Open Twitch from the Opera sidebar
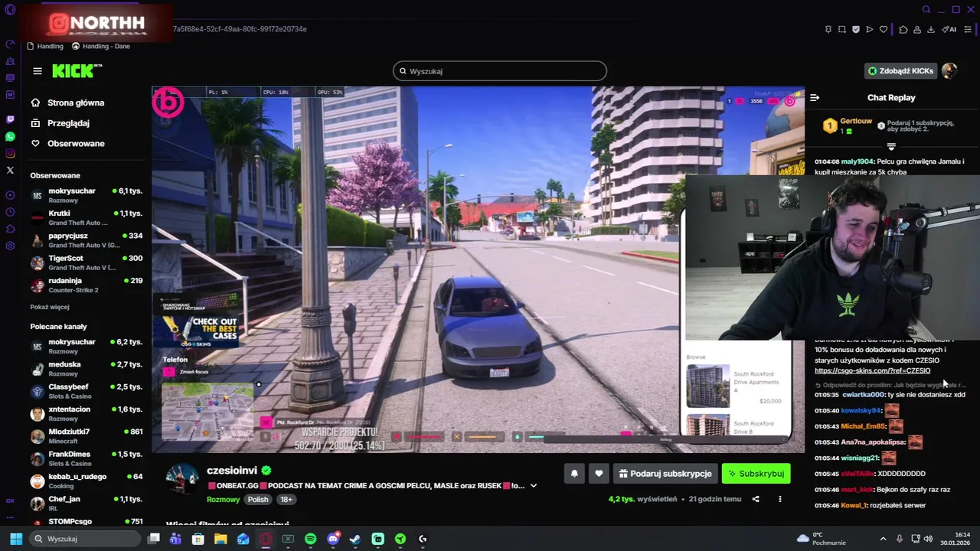 [x=10, y=119]
